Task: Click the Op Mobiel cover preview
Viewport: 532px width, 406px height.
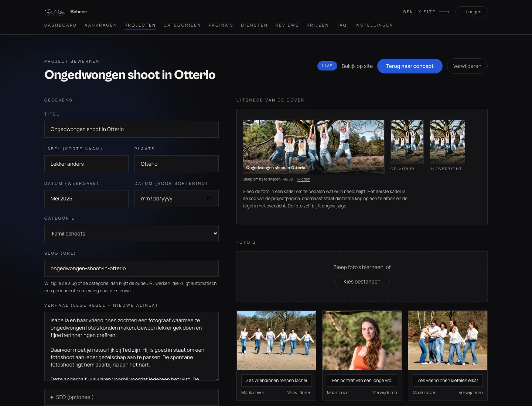Action: pyautogui.click(x=407, y=142)
